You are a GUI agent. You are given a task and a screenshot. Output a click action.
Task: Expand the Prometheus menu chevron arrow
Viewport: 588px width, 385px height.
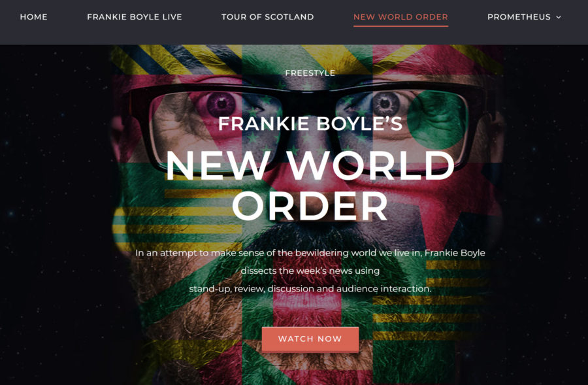tap(559, 17)
